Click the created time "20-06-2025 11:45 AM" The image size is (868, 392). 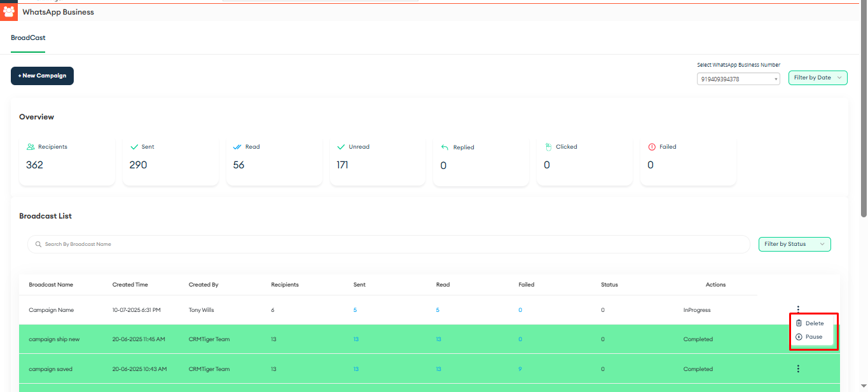point(139,339)
